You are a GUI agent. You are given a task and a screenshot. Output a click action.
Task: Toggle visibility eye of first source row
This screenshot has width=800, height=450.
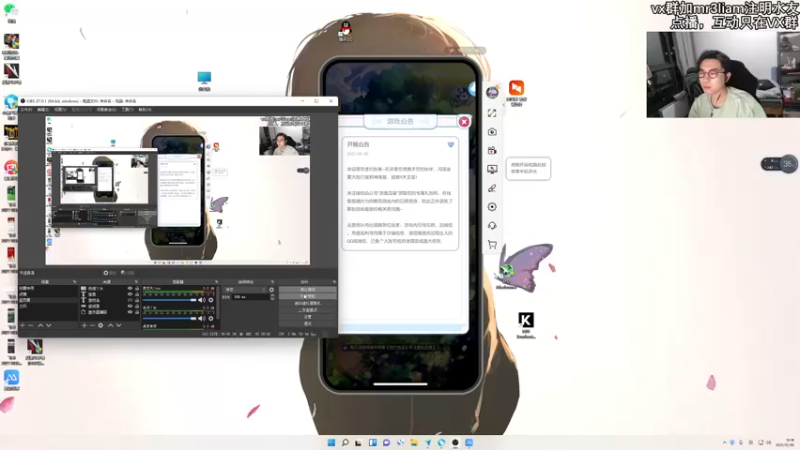pos(130,288)
